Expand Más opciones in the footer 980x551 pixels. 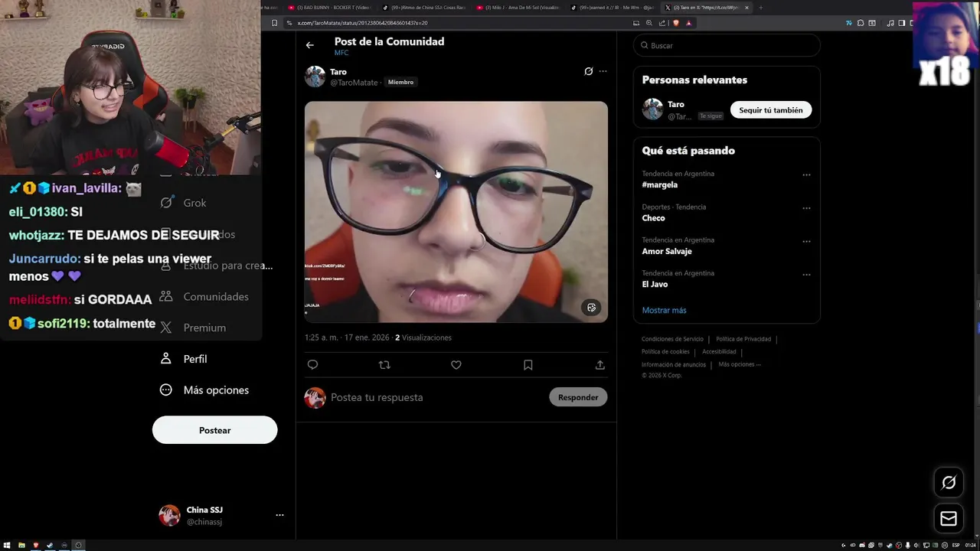pyautogui.click(x=740, y=365)
